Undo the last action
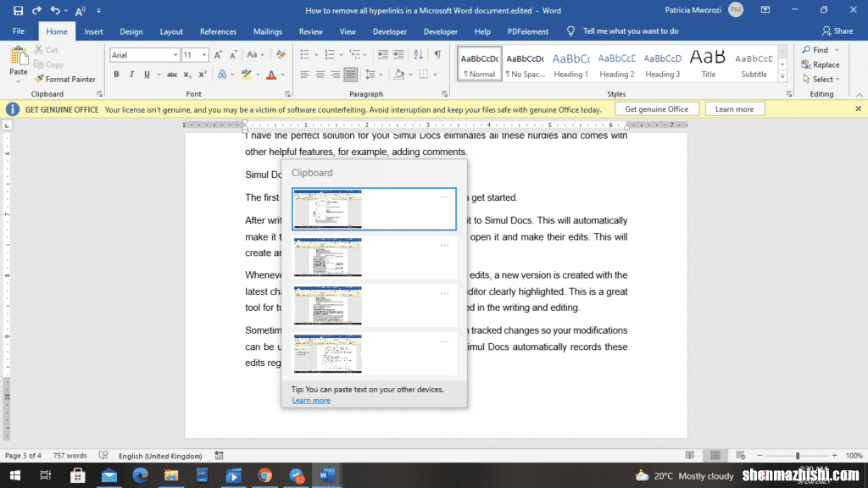 point(55,10)
